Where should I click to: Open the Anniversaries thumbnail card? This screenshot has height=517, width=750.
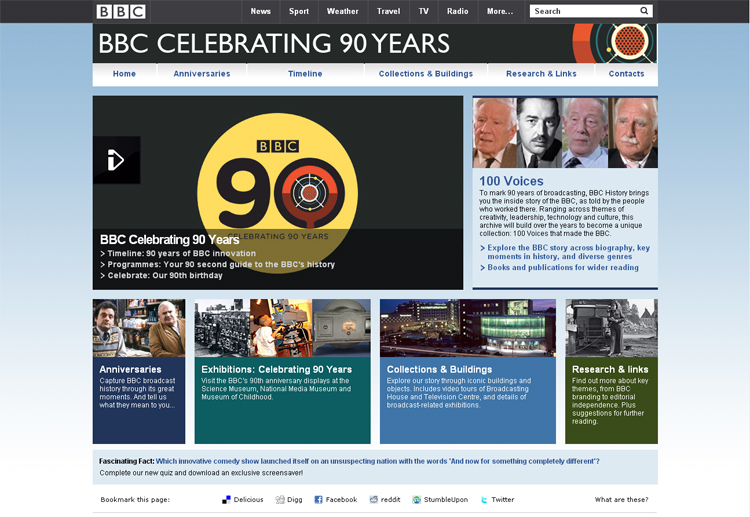click(139, 370)
